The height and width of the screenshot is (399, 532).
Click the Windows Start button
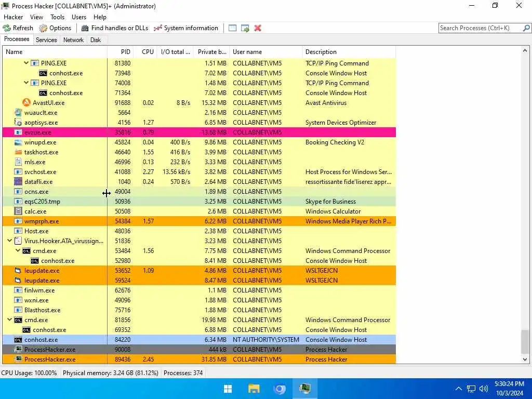coord(228,389)
